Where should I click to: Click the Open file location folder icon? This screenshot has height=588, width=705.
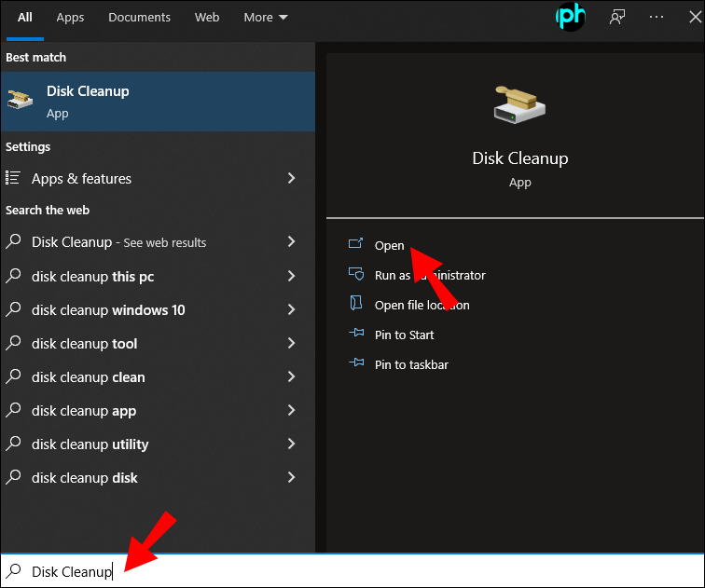pyautogui.click(x=355, y=305)
